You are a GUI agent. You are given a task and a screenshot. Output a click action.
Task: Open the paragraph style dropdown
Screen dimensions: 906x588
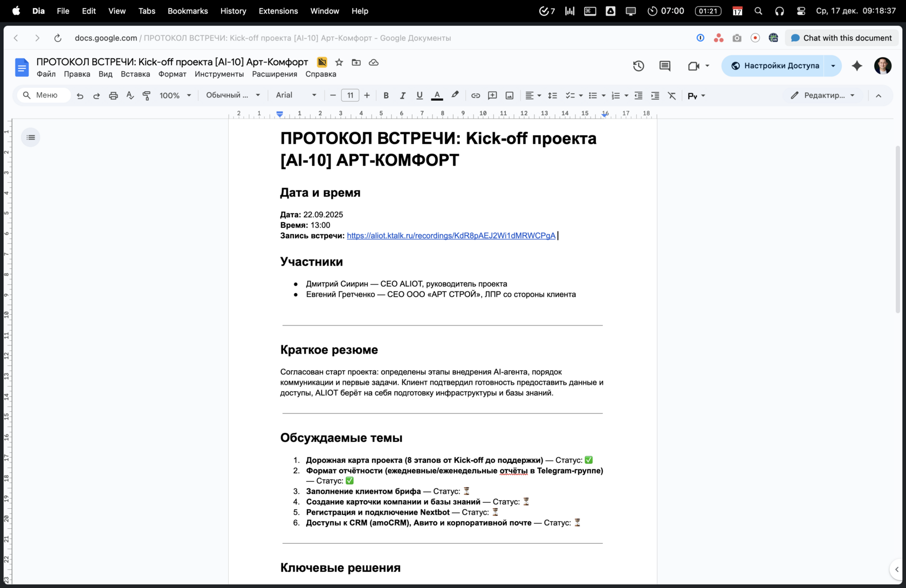(233, 95)
